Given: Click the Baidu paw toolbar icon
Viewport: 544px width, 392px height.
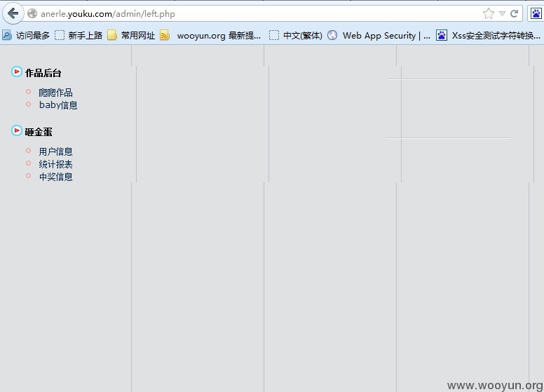Looking at the screenshot, I should pyautogui.click(x=536, y=14).
